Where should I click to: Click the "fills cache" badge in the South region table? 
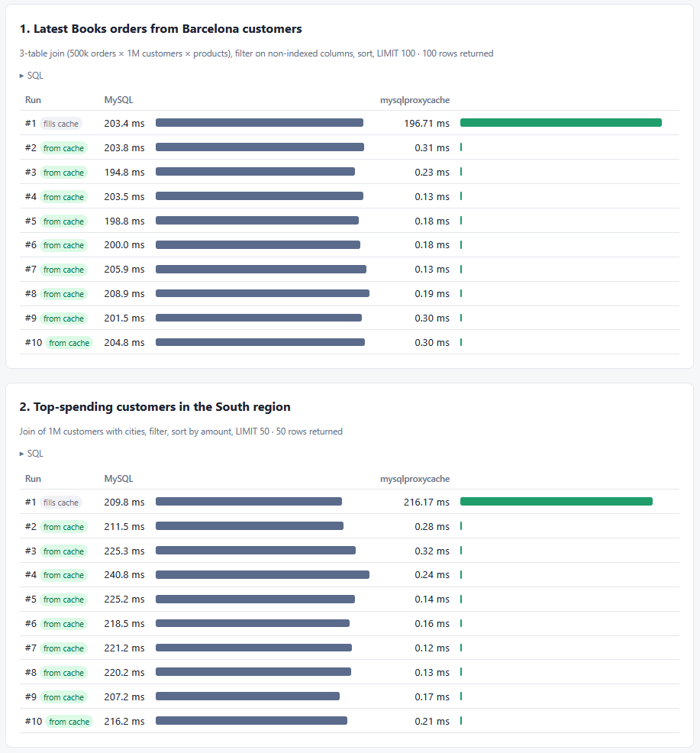pos(61,503)
